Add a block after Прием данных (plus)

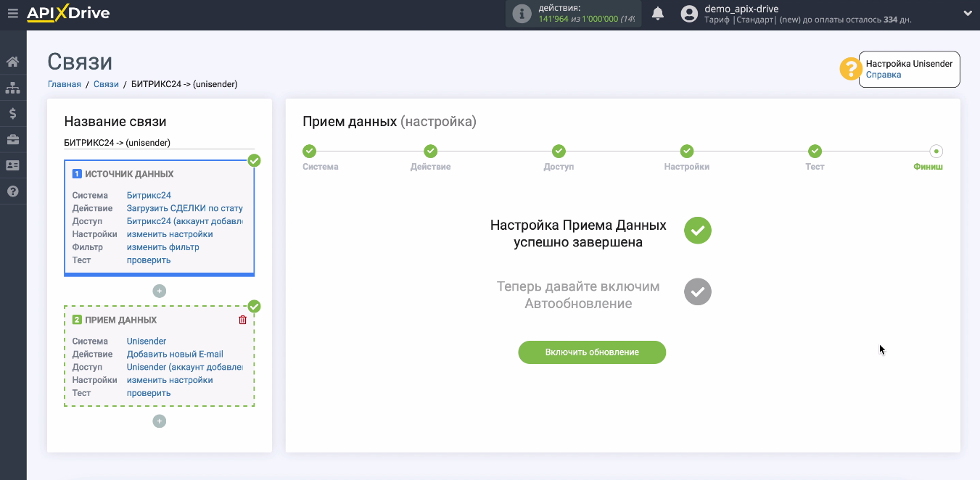pos(160,421)
